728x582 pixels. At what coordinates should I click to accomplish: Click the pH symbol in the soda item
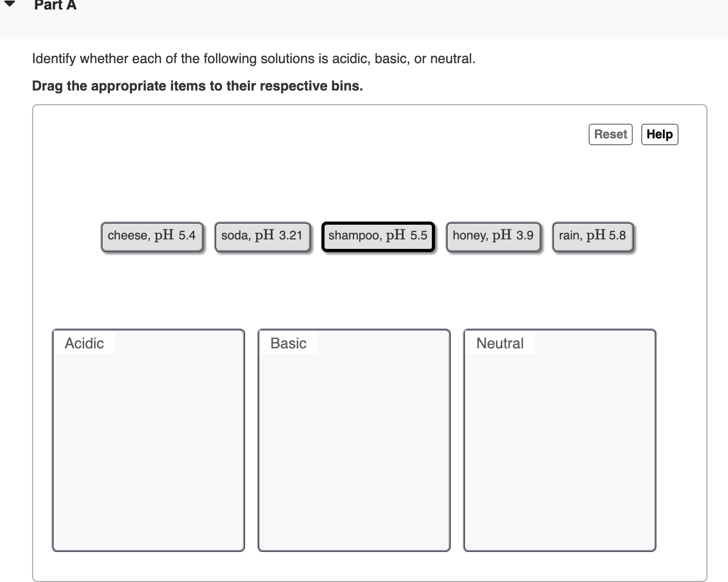click(265, 235)
